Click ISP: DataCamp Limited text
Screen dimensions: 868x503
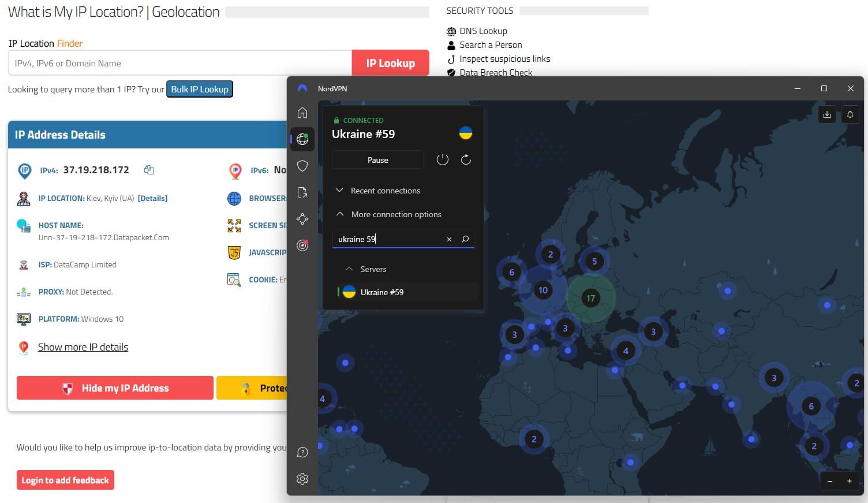tap(77, 264)
